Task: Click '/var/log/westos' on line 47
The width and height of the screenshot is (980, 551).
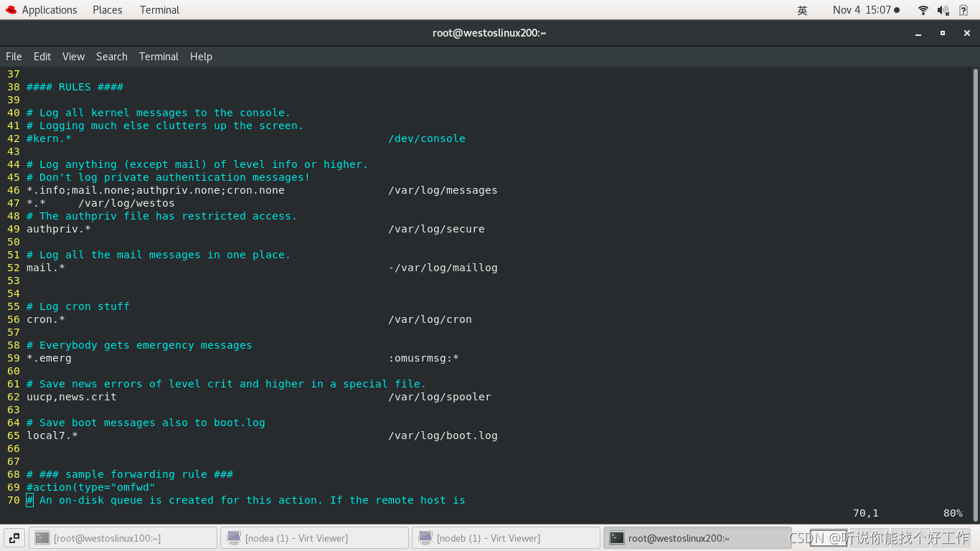Action: point(126,203)
